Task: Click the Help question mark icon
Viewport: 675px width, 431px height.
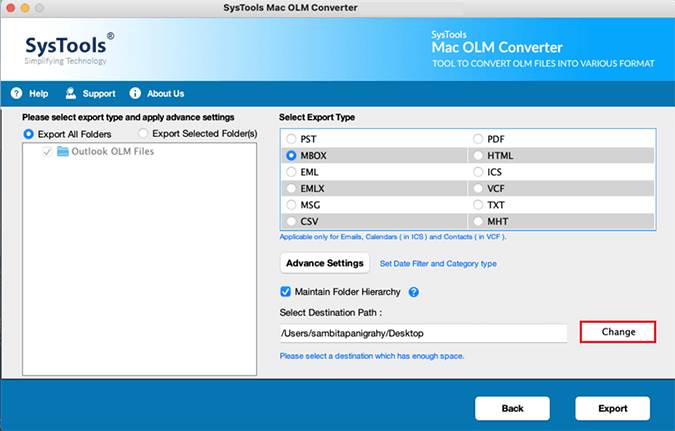Action: [x=16, y=93]
